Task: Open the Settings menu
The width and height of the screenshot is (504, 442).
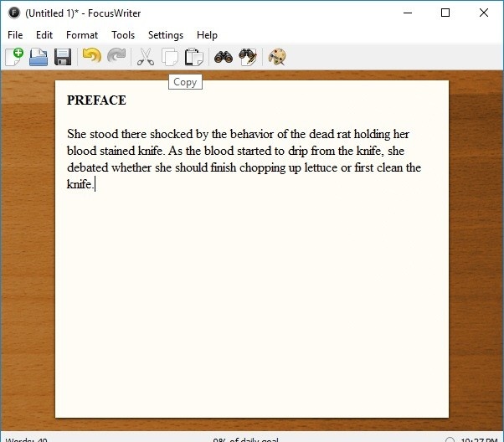Action: 166,34
